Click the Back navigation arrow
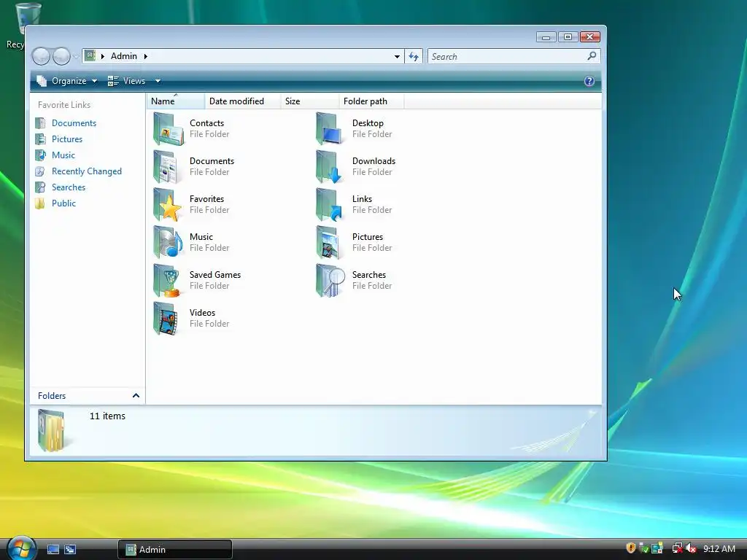This screenshot has height=560, width=747. pos(41,56)
